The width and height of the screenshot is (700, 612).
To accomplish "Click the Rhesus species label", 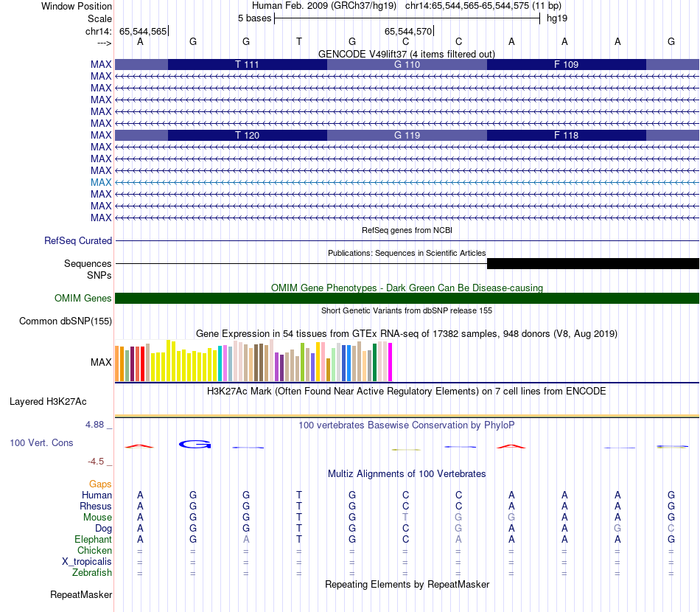I will tap(96, 506).
